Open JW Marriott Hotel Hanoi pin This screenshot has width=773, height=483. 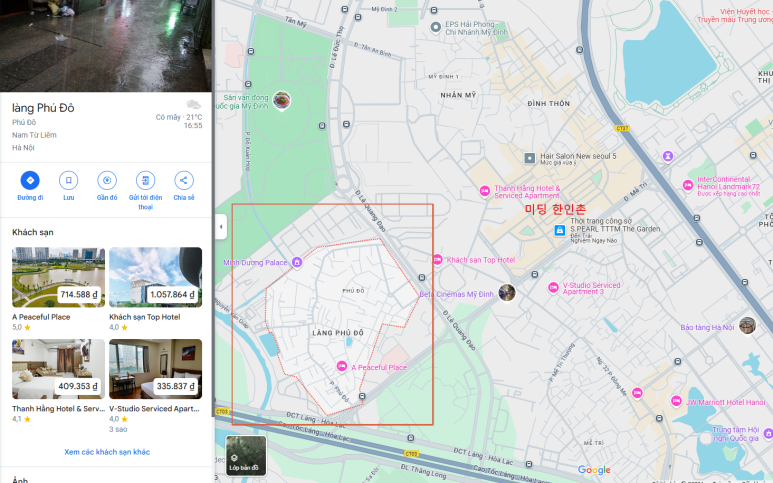coord(676,402)
